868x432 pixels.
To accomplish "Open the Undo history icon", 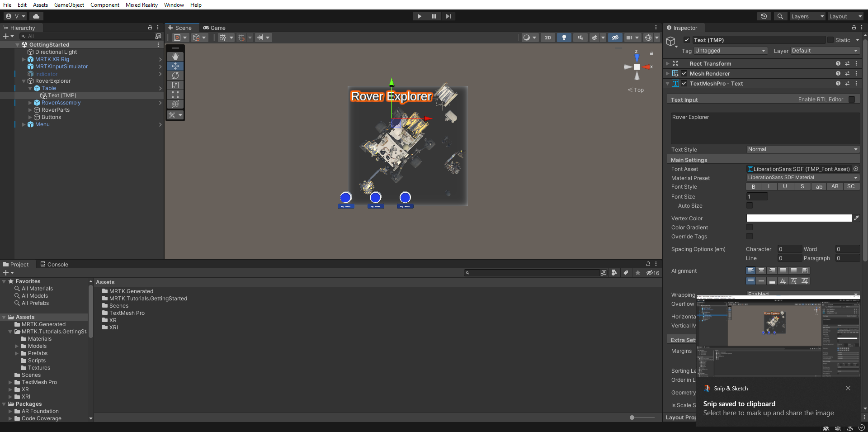I will tap(764, 16).
